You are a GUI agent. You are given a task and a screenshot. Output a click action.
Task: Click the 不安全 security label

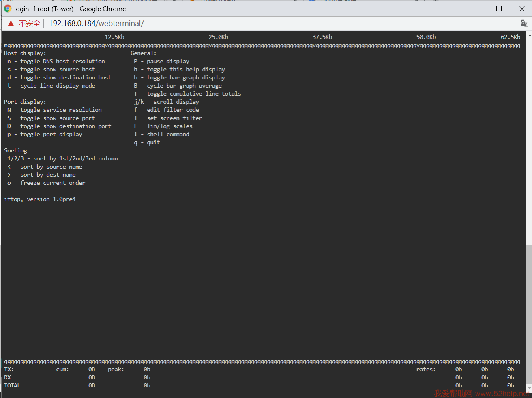coord(29,24)
